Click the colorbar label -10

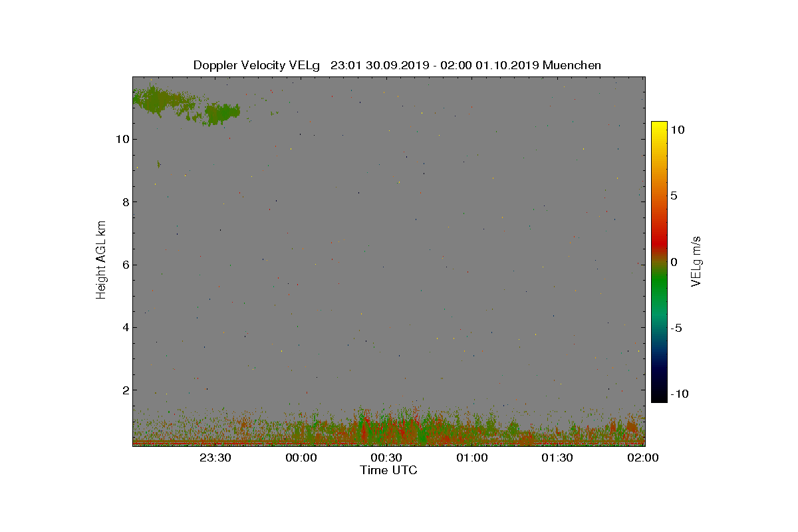(x=679, y=394)
